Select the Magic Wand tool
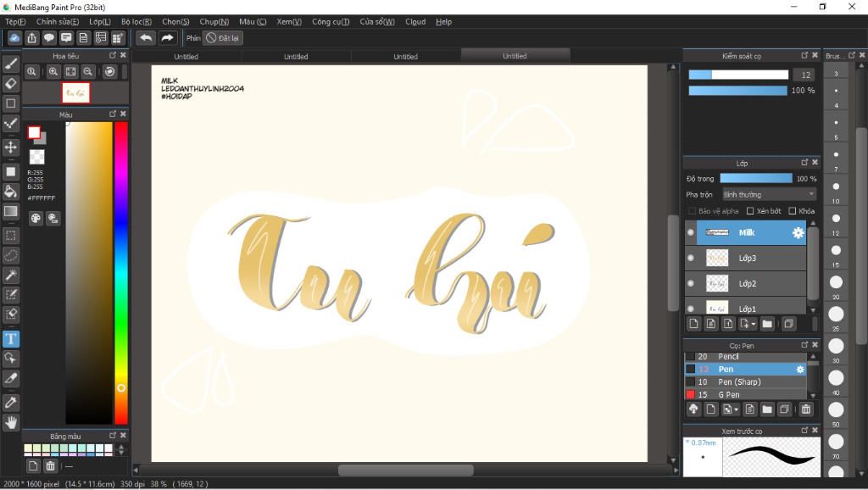The image size is (868, 490). point(10,275)
